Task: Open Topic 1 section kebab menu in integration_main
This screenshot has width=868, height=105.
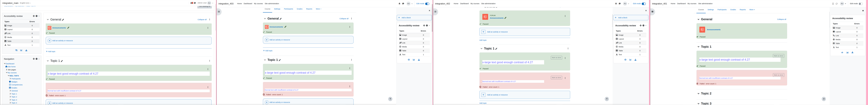Action: [x=210, y=61]
